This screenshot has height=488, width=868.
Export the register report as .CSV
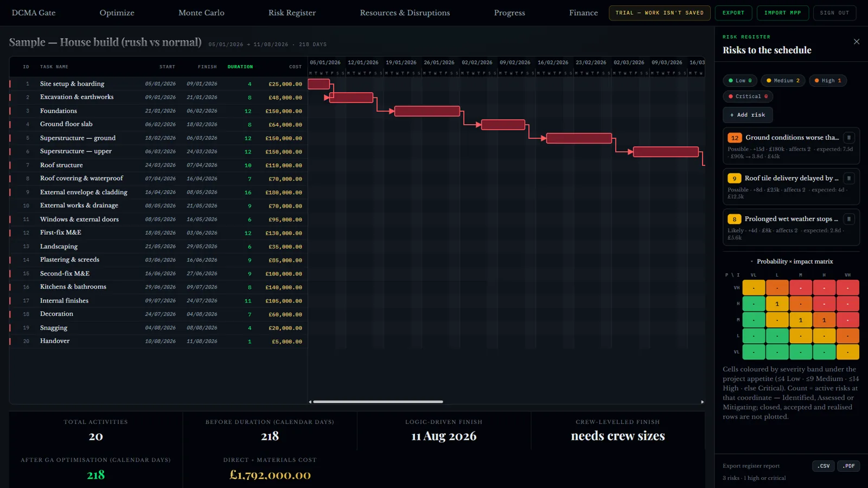823,466
